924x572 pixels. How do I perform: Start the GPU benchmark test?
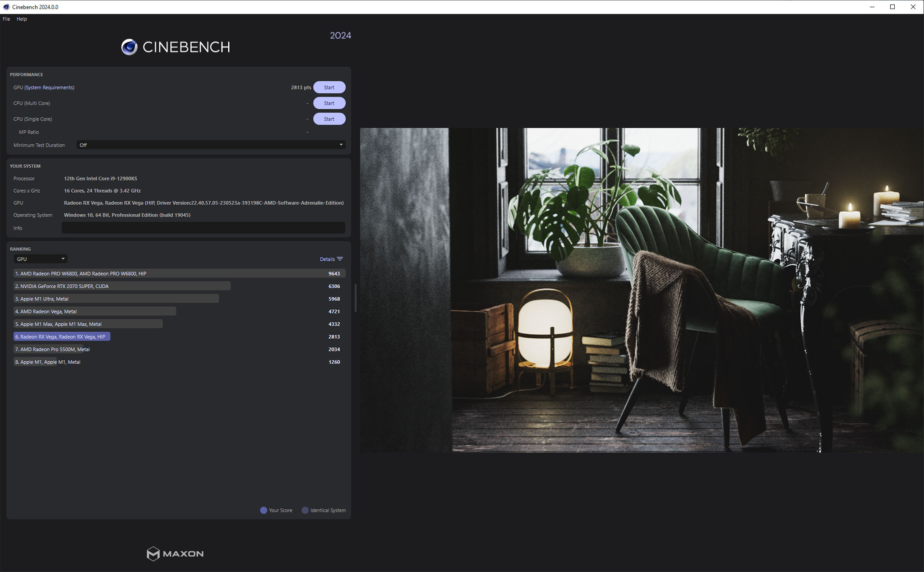point(329,88)
